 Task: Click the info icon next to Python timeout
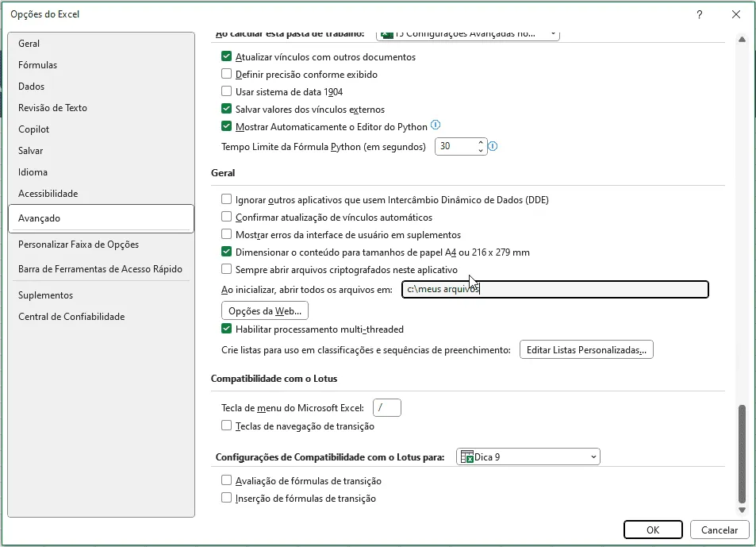(x=493, y=145)
